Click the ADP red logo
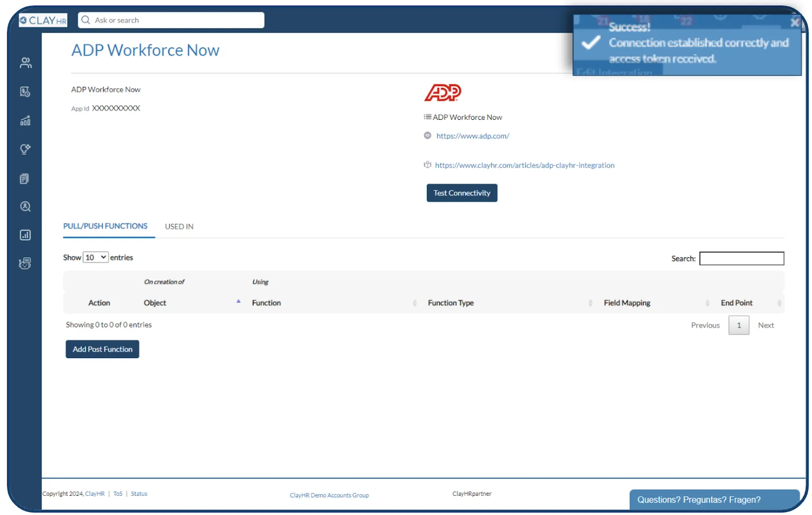Viewport: 812px width, 515px height. tap(443, 92)
